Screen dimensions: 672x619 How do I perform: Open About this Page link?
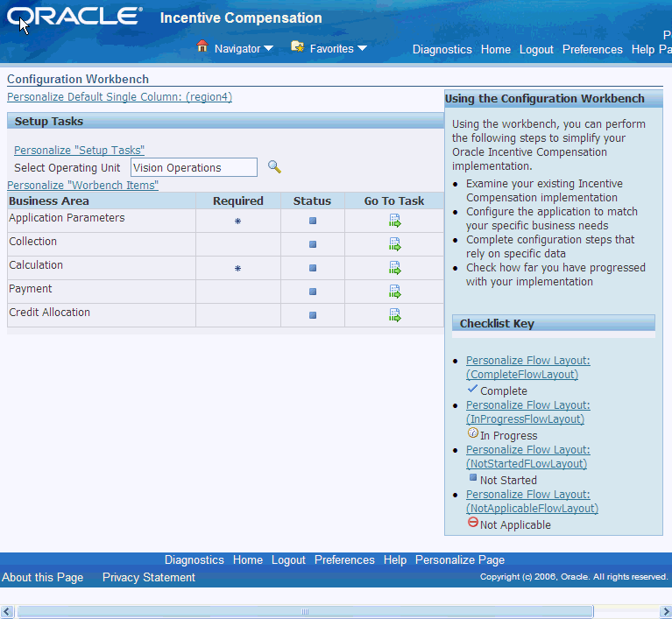(x=42, y=578)
